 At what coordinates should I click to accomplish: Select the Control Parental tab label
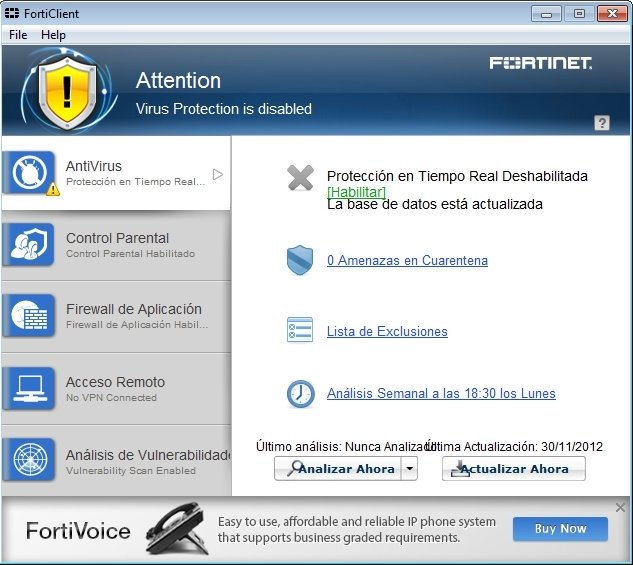point(117,238)
